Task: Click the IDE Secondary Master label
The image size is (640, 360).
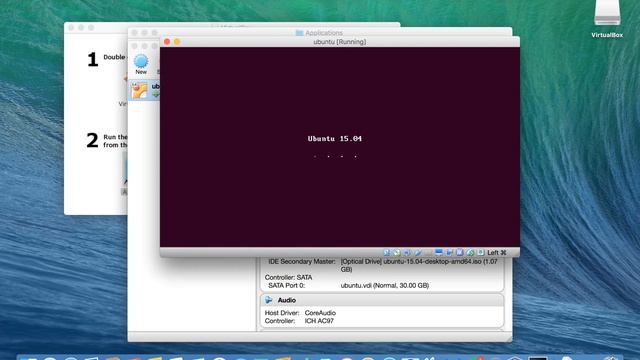Action: pyautogui.click(x=302, y=261)
